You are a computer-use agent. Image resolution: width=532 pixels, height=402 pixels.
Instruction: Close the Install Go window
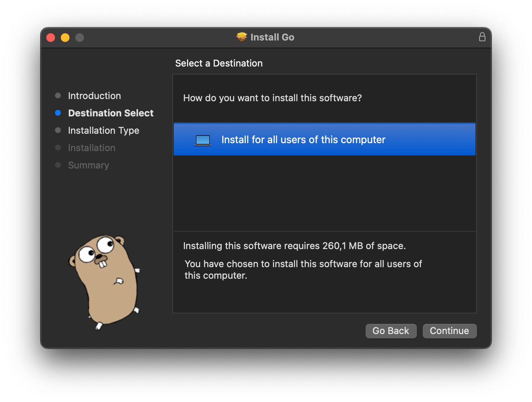click(x=51, y=38)
